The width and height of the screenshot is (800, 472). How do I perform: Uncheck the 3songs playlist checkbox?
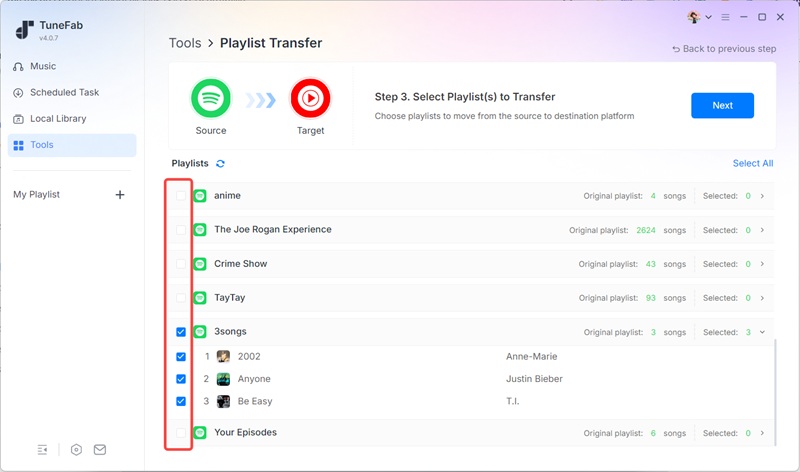click(x=181, y=332)
